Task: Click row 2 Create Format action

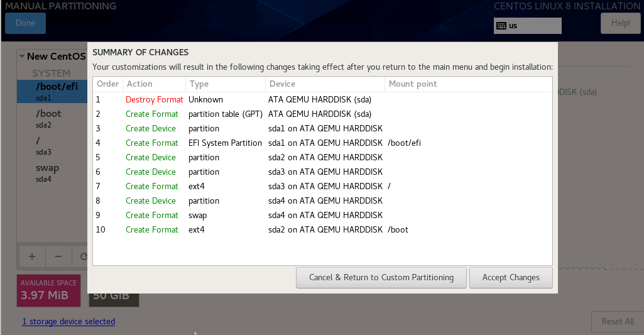Action: coord(152,114)
